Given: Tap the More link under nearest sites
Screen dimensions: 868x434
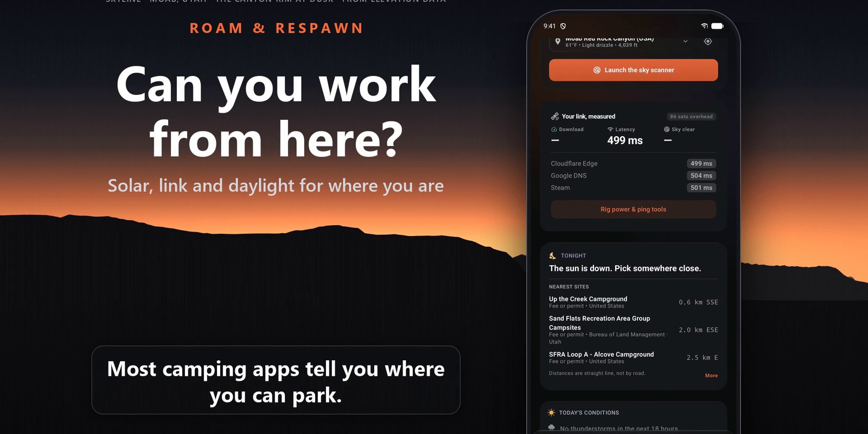Looking at the screenshot, I should pyautogui.click(x=711, y=375).
